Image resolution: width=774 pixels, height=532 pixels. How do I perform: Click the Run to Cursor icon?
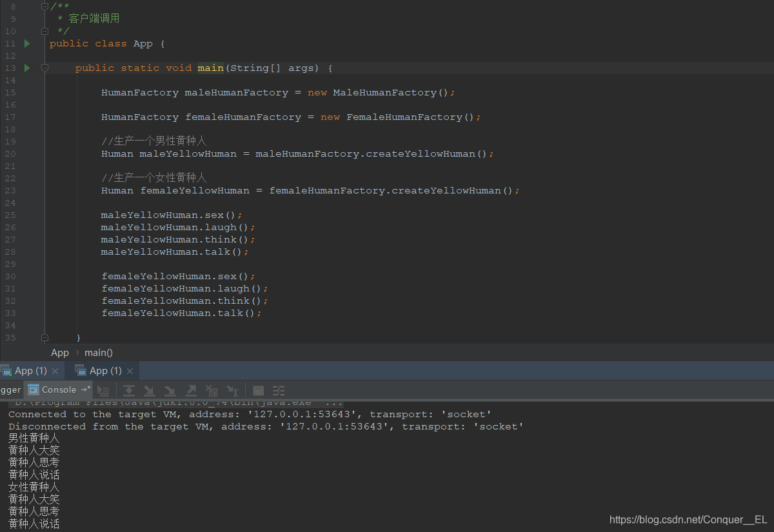[x=233, y=390]
